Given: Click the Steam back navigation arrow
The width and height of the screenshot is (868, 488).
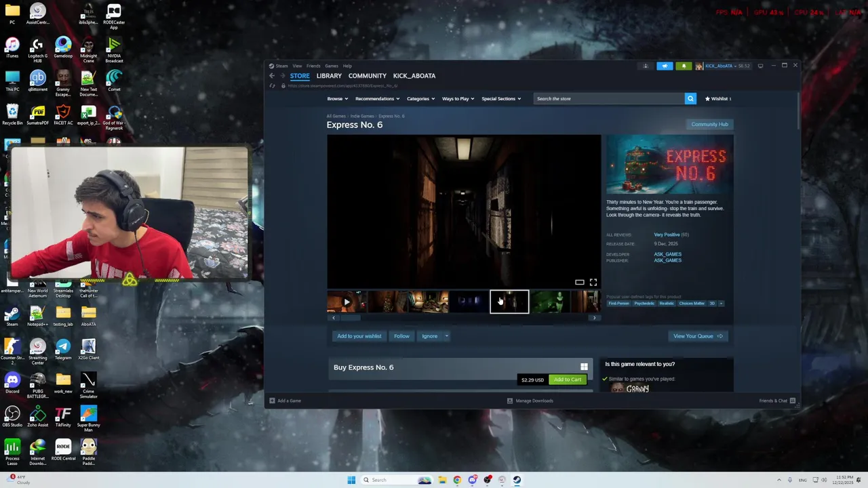Looking at the screenshot, I should click(x=272, y=76).
